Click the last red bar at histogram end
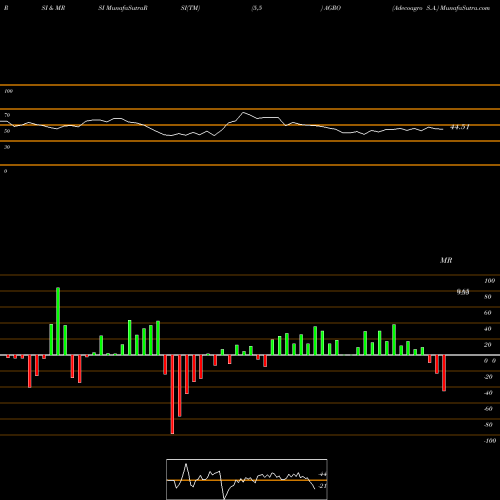Viewport: 500px width, 500px height. pos(444,373)
